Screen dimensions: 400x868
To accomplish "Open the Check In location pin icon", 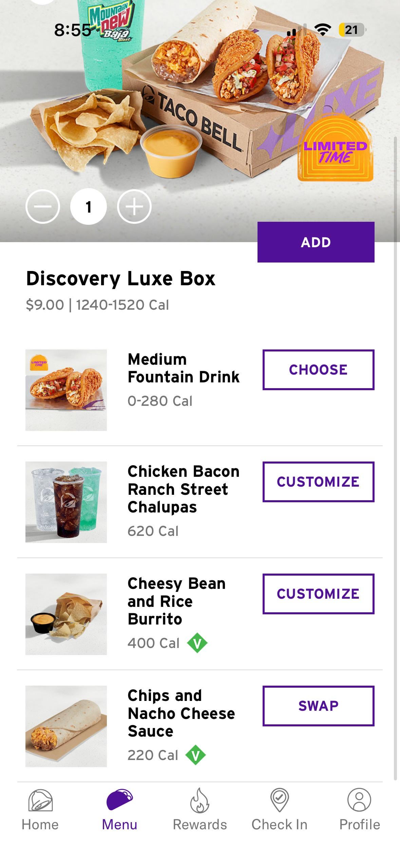I will point(279,800).
